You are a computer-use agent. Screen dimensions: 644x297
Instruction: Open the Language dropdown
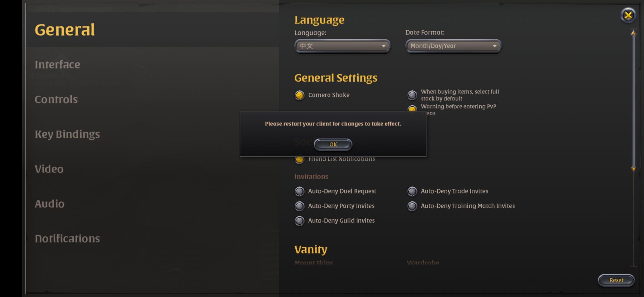pyautogui.click(x=342, y=46)
